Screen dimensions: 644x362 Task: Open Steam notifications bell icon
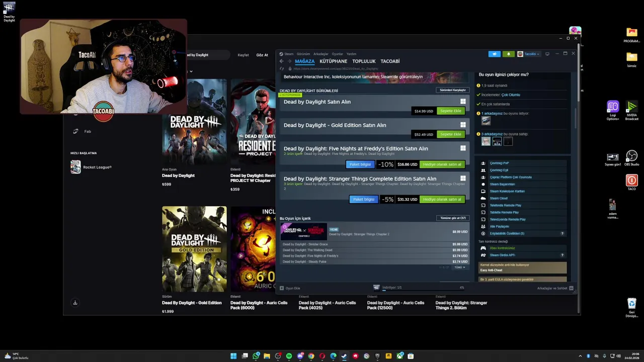(x=508, y=54)
